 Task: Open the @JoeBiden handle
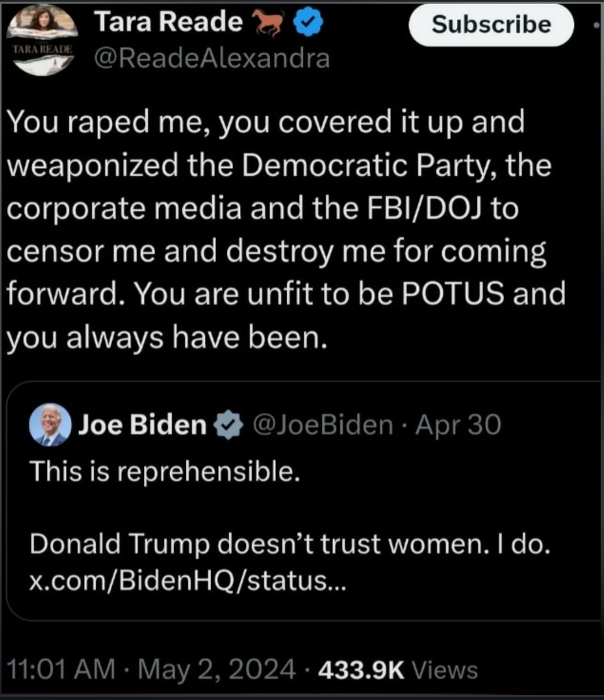(x=322, y=425)
